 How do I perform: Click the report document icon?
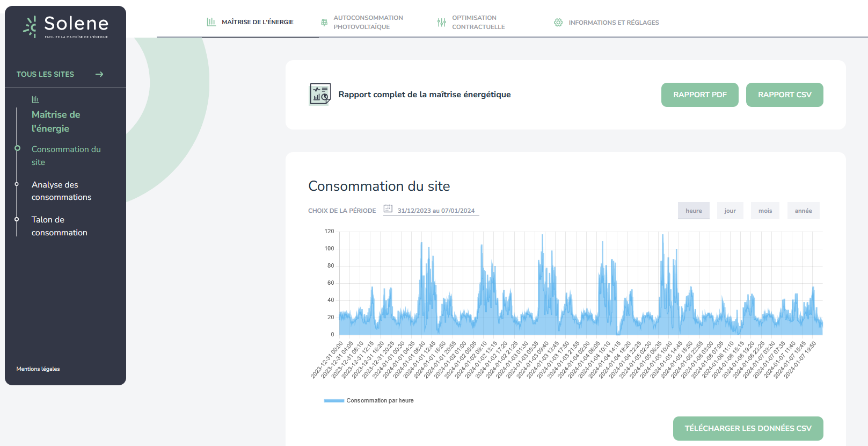pyautogui.click(x=320, y=95)
